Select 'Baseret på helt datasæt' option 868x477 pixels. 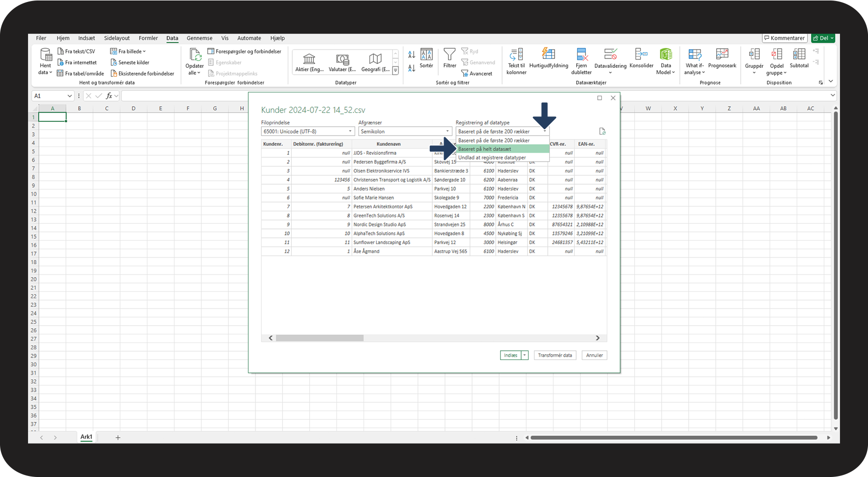click(x=484, y=149)
